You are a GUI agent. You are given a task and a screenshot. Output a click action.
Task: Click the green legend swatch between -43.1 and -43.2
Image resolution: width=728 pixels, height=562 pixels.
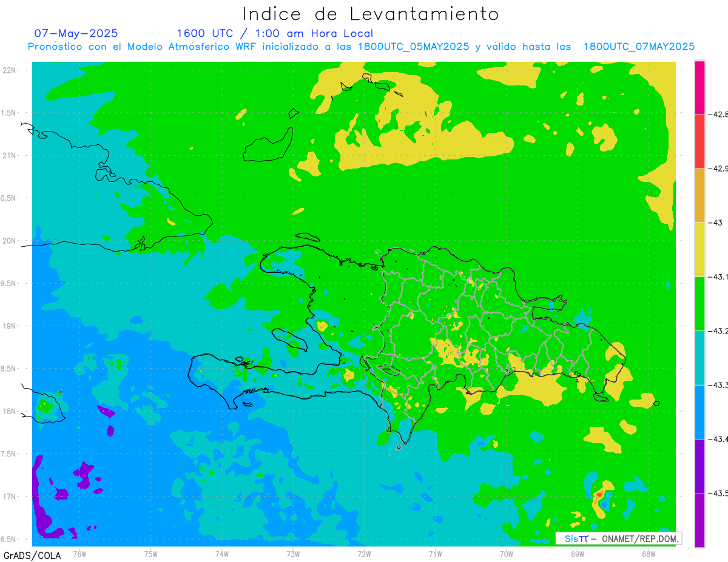(x=699, y=303)
